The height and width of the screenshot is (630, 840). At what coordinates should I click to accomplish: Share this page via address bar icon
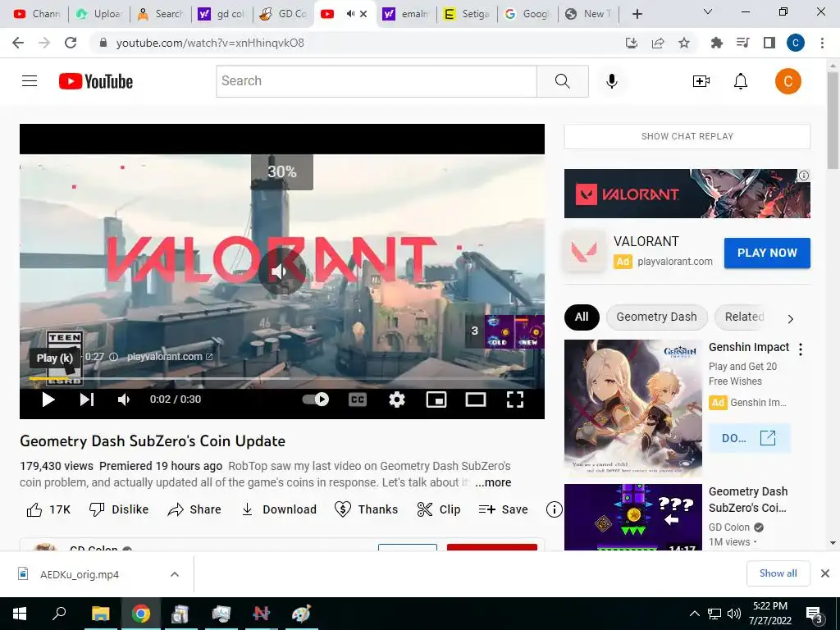(658, 43)
